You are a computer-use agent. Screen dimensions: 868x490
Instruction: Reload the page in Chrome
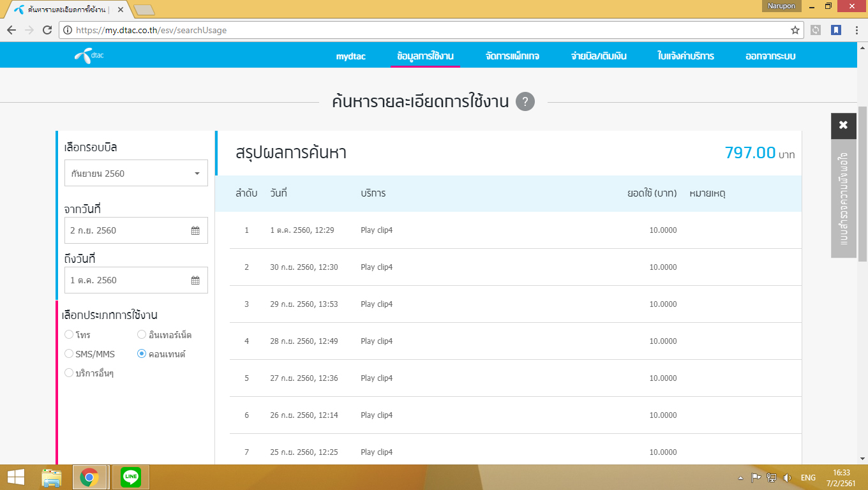point(47,30)
